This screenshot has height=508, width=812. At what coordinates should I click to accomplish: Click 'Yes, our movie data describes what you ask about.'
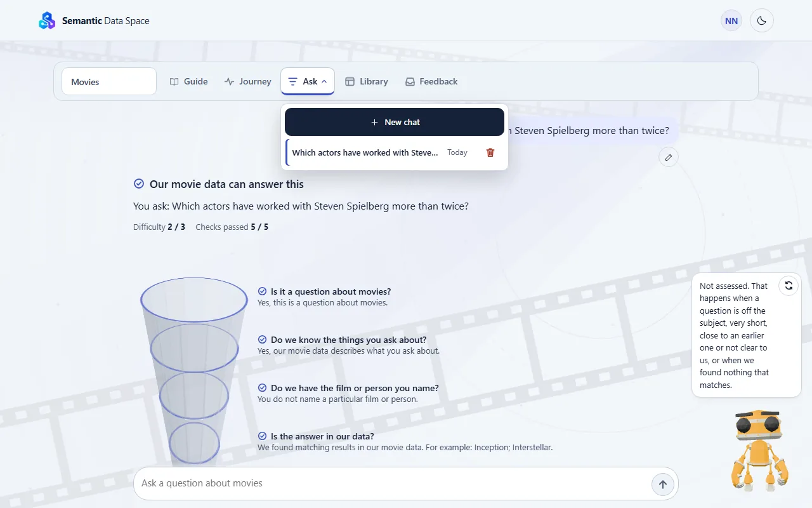click(348, 351)
